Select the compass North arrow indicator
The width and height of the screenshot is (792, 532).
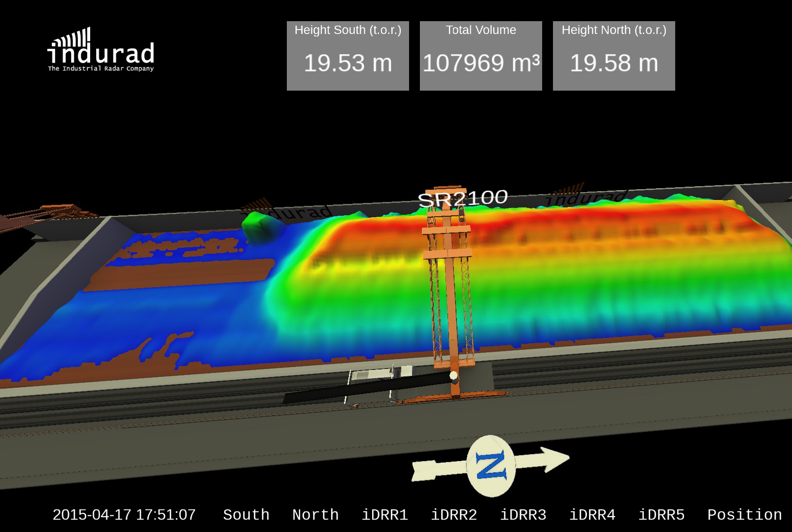pos(491,464)
